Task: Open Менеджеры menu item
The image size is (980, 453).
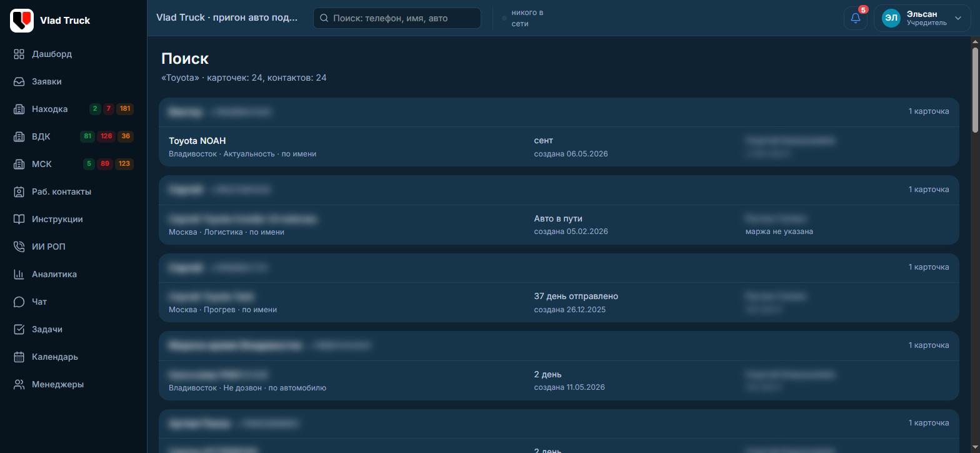Action: [x=74, y=385]
